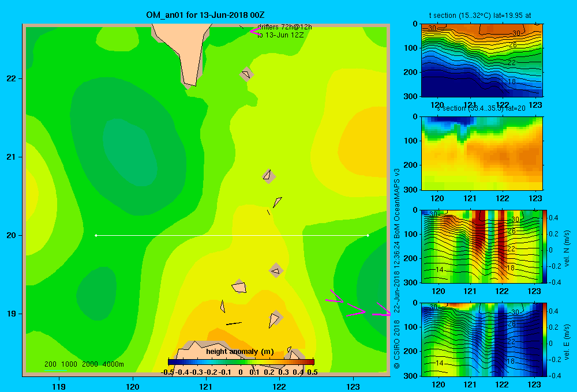Image resolution: width=577 pixels, height=392 pixels.
Task: Click the "14" contour label in the vel. N section
Action: [x=439, y=270]
